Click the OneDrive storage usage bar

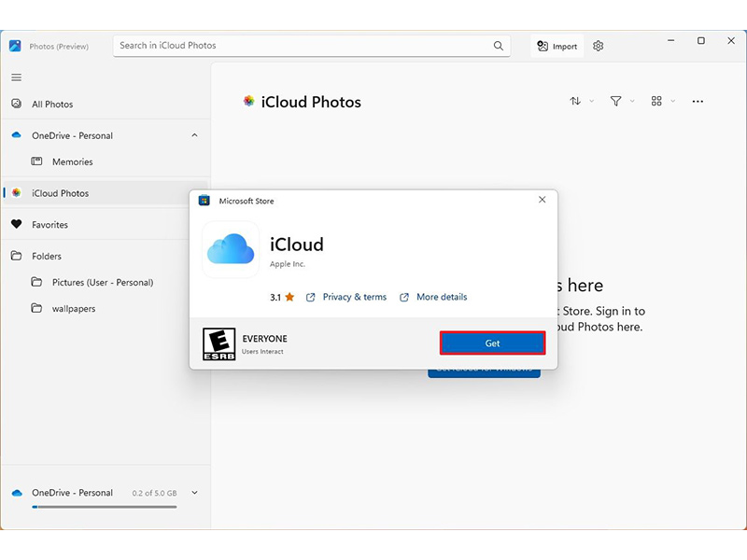(x=105, y=507)
